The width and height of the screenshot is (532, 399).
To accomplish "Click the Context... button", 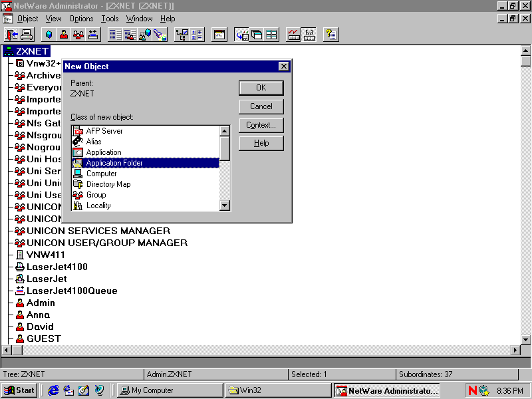I will point(261,125).
